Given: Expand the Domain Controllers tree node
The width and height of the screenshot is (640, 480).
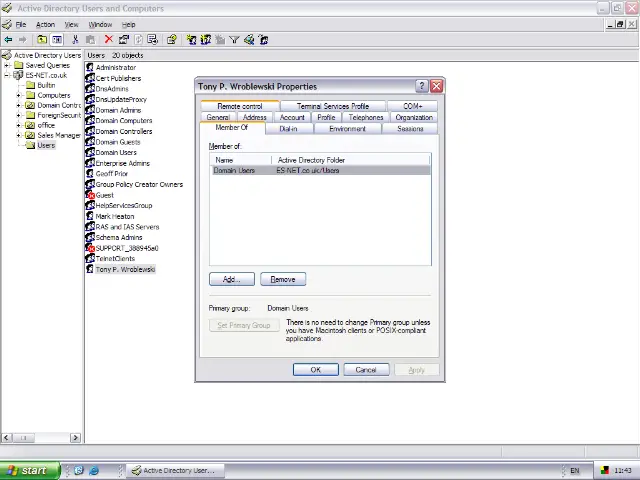Looking at the screenshot, I should coord(18,105).
